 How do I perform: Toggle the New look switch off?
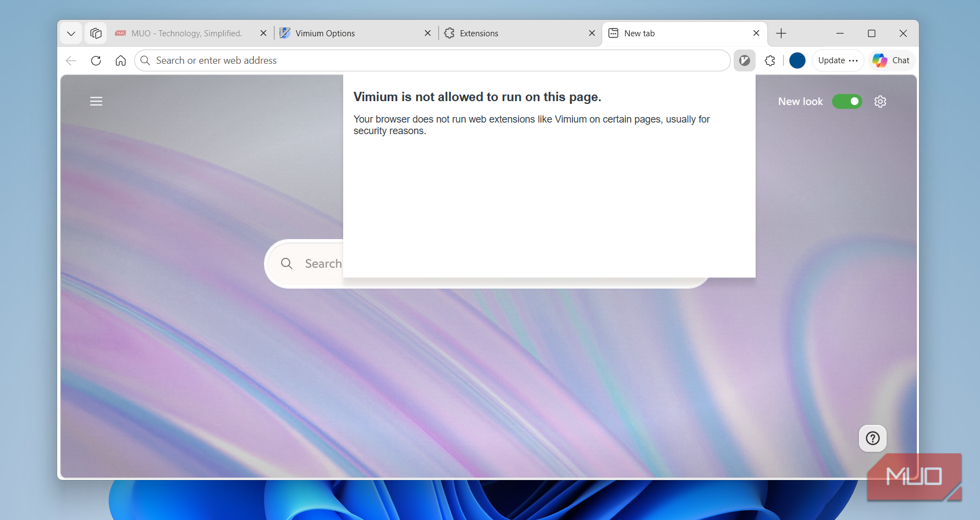coord(847,101)
